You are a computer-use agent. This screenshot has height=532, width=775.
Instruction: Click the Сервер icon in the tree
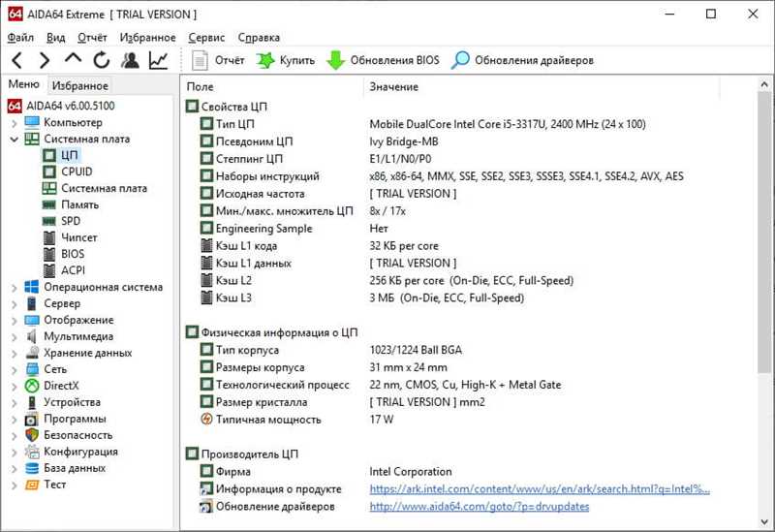[32, 303]
